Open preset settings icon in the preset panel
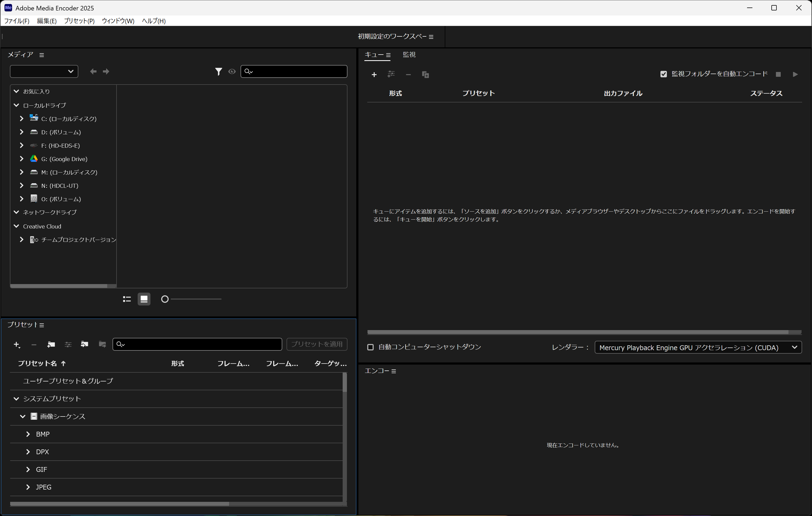Viewport: 812px width, 516px height. coord(68,345)
